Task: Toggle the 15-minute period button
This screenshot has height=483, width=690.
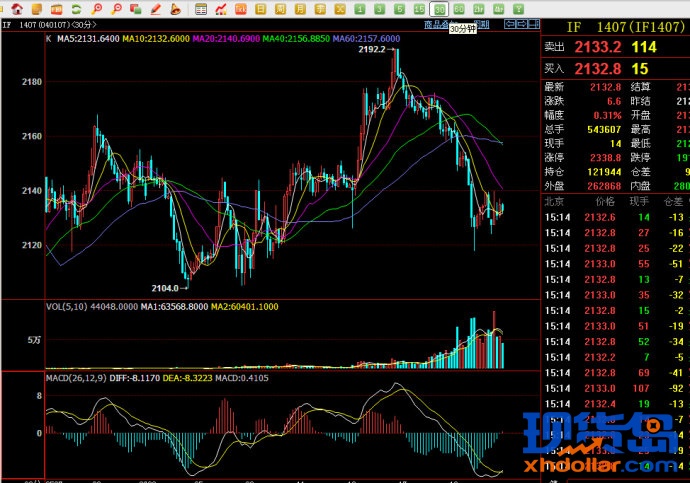Action: click(418, 9)
